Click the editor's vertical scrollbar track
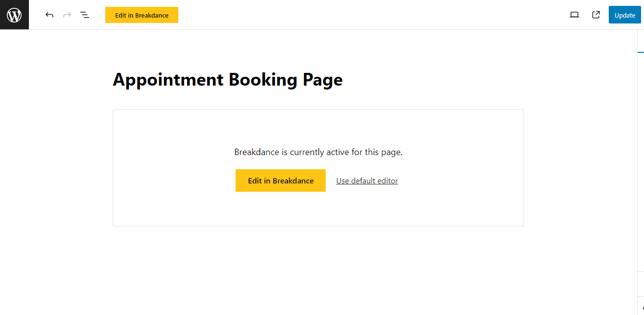This screenshot has width=644, height=315. (x=633, y=171)
